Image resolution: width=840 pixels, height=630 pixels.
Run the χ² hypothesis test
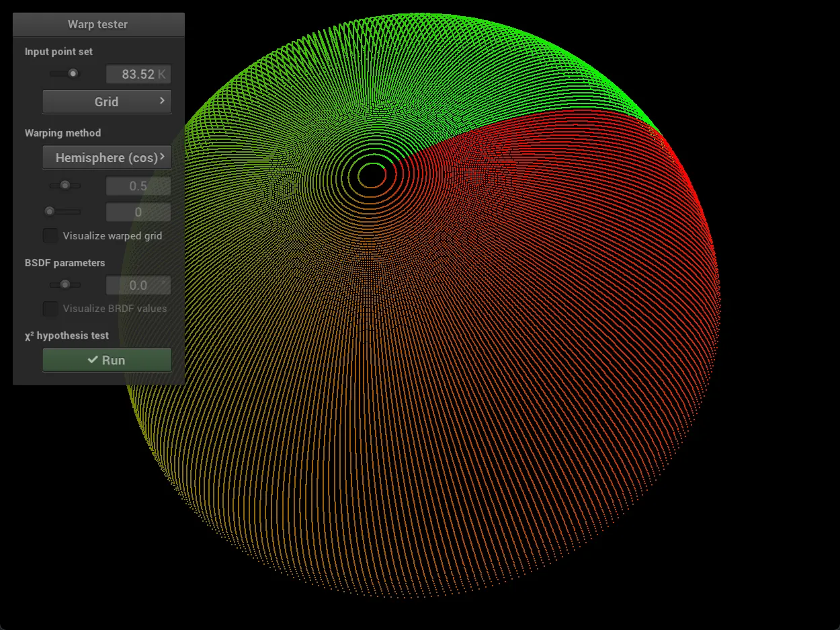pos(107,360)
